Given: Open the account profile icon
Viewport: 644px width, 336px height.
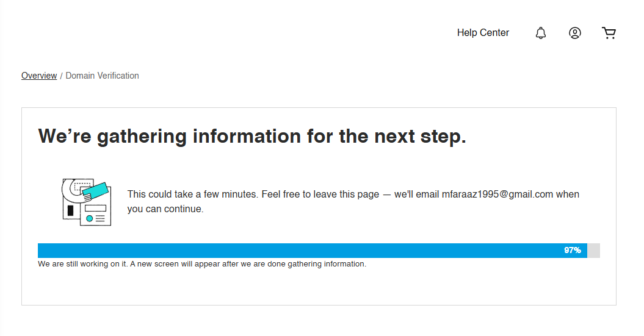Looking at the screenshot, I should click(x=574, y=33).
